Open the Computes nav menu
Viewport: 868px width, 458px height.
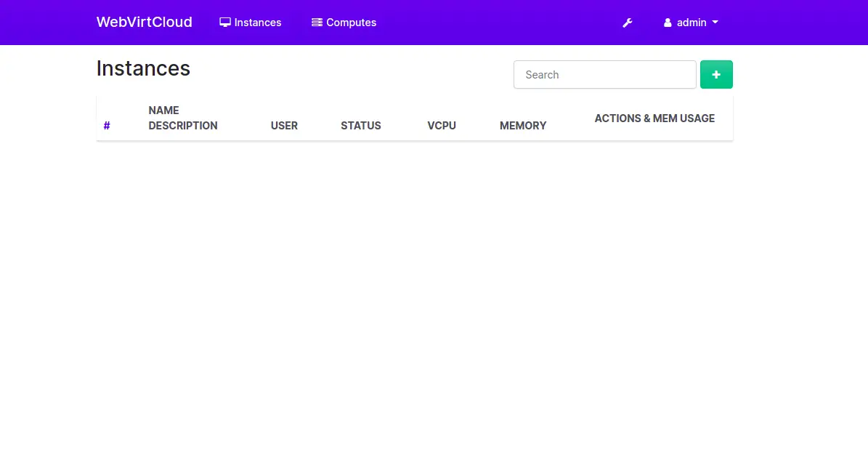coord(344,23)
